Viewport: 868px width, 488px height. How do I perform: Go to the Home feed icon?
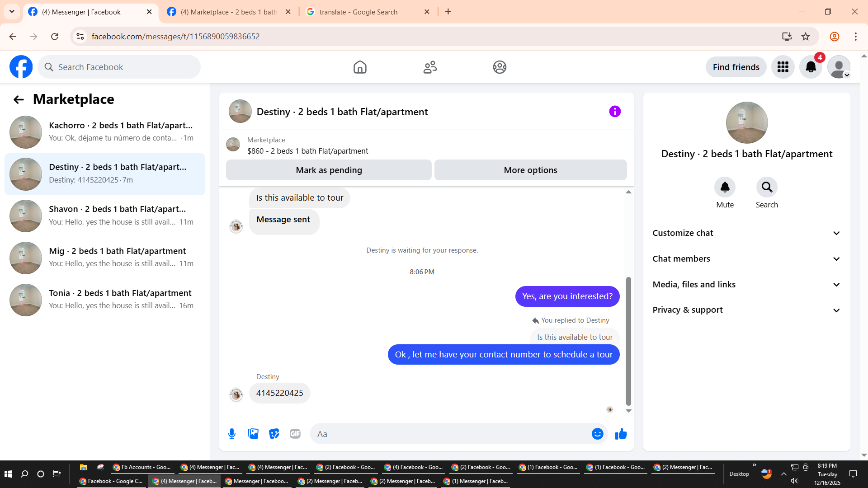pyautogui.click(x=360, y=67)
